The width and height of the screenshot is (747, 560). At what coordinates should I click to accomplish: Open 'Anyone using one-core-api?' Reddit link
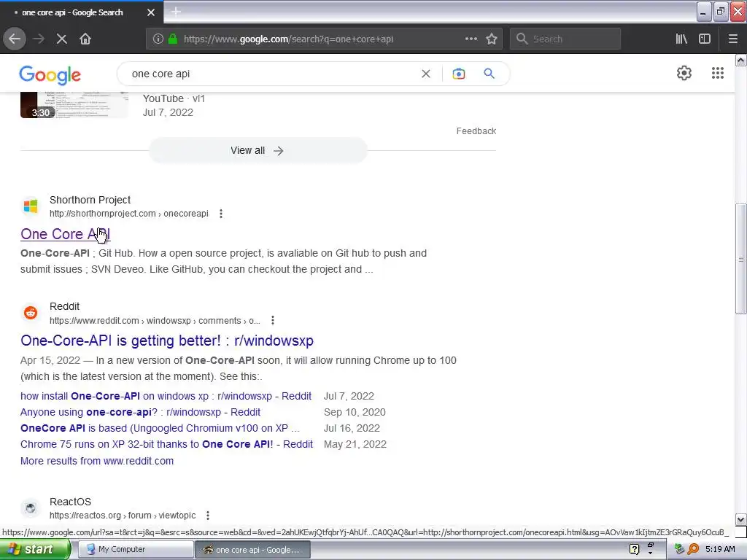[x=140, y=413]
